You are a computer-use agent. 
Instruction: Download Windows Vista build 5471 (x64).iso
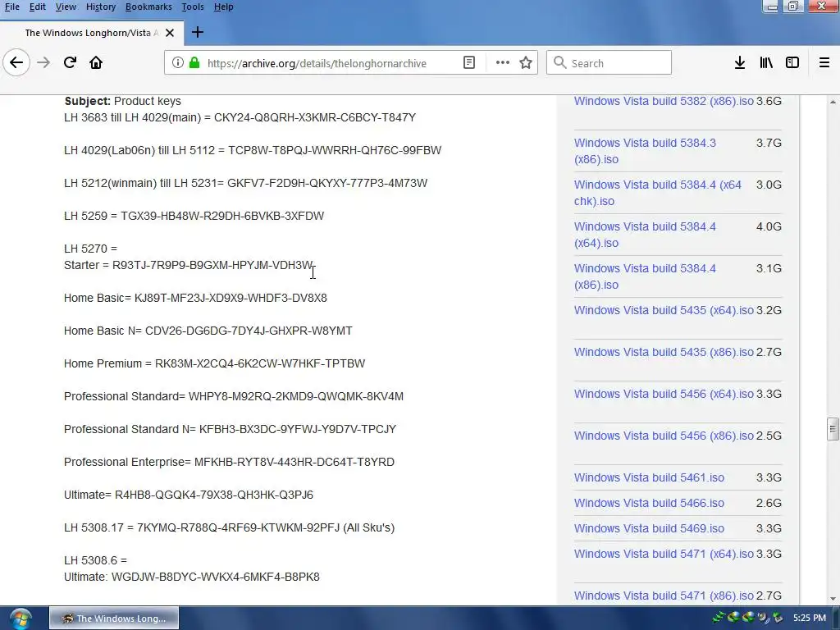click(x=663, y=554)
